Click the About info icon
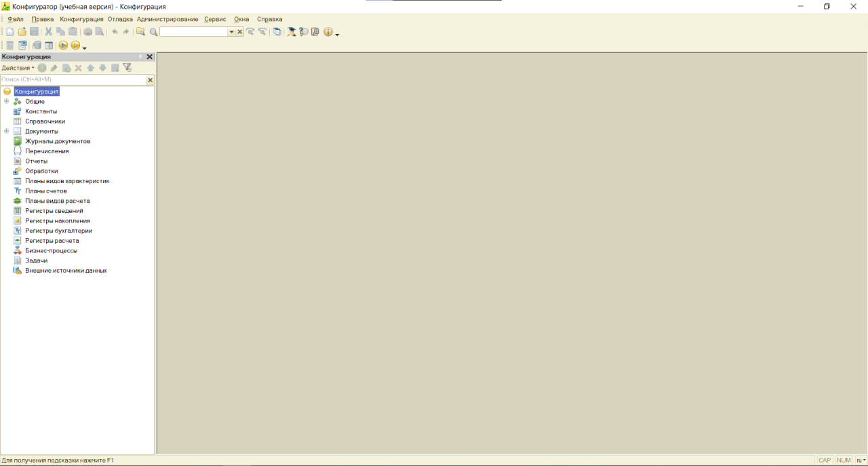The height and width of the screenshot is (466, 868). (328, 32)
